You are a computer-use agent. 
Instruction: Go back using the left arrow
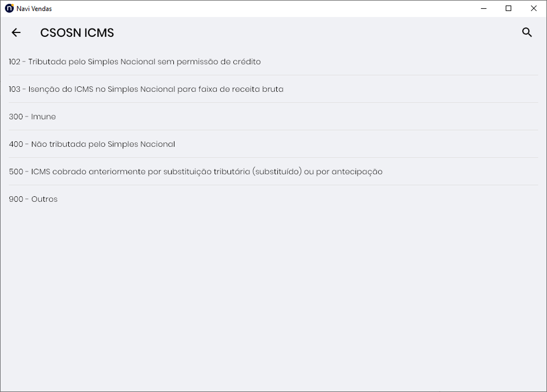[16, 33]
